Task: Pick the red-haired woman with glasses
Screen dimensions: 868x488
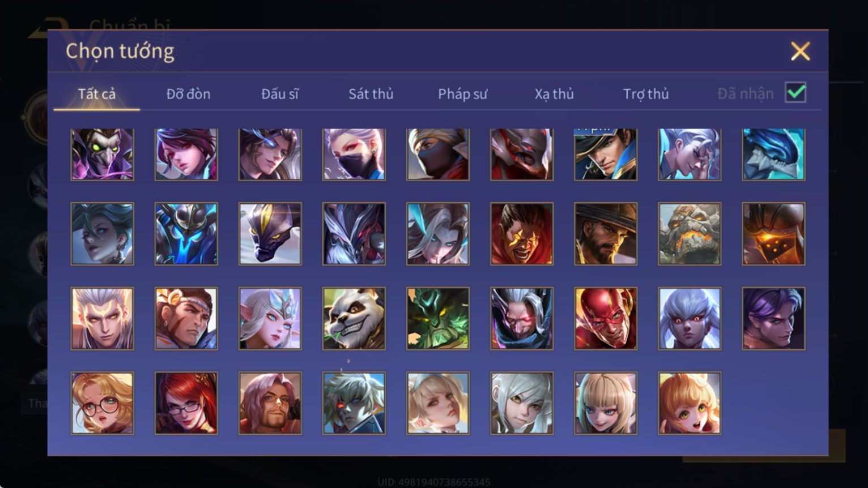Action: point(186,403)
